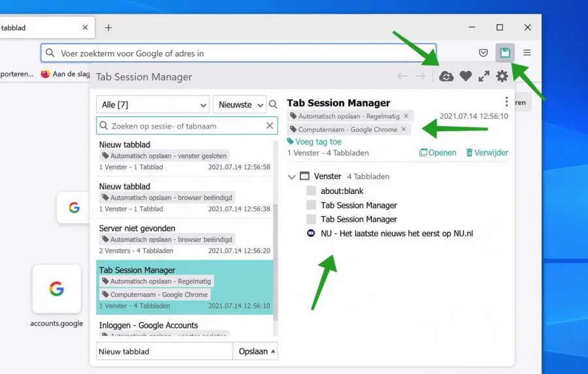This screenshot has height=374, width=588.
Task: Click the accounts.google shortcut tile
Action: pyautogui.click(x=57, y=288)
